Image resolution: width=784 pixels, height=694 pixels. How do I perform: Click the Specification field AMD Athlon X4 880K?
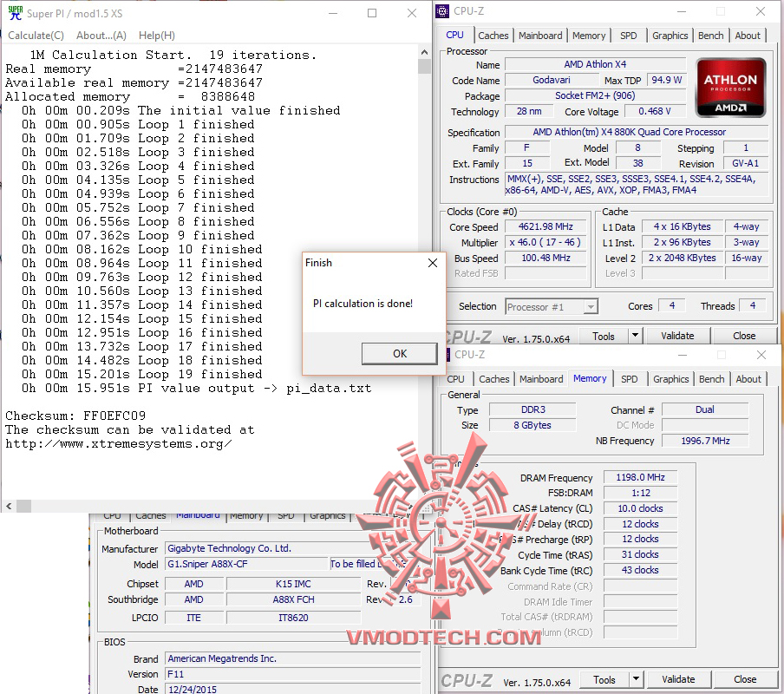[637, 132]
